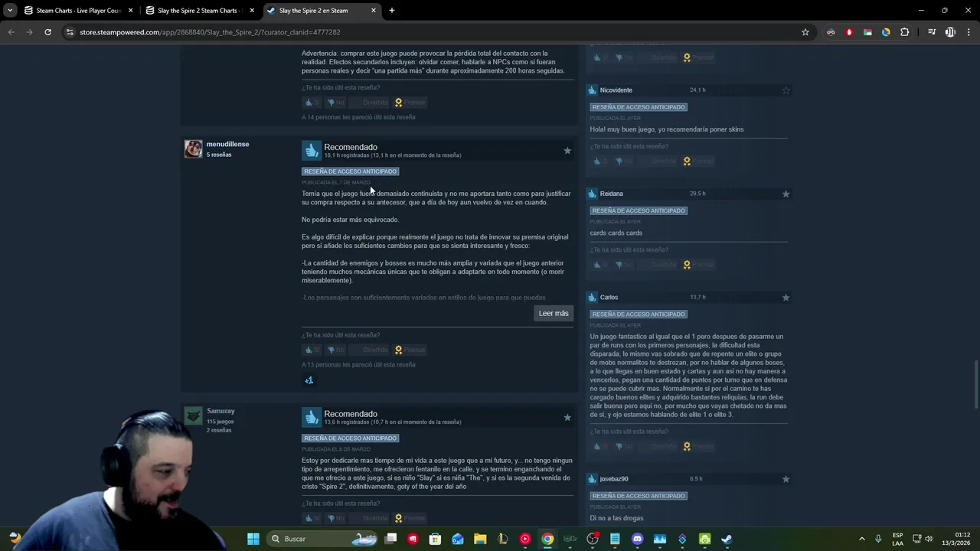Close the Steam Charts Live Player Count tab
Viewport: 980px width, 551px height.
coord(130,11)
